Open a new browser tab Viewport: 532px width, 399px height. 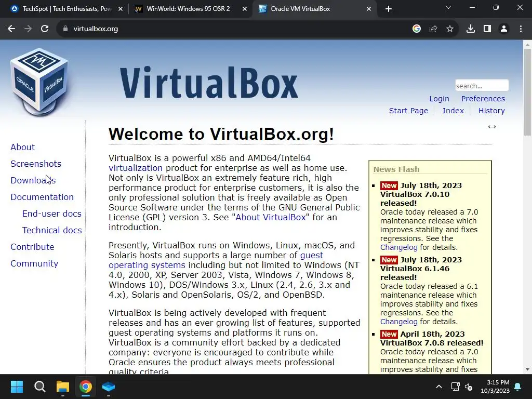point(389,9)
